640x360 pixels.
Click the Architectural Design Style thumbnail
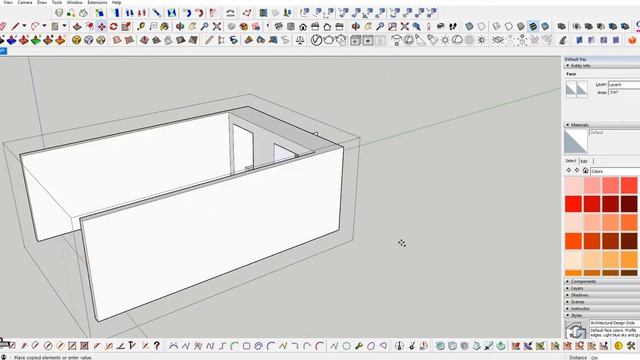[x=576, y=329]
